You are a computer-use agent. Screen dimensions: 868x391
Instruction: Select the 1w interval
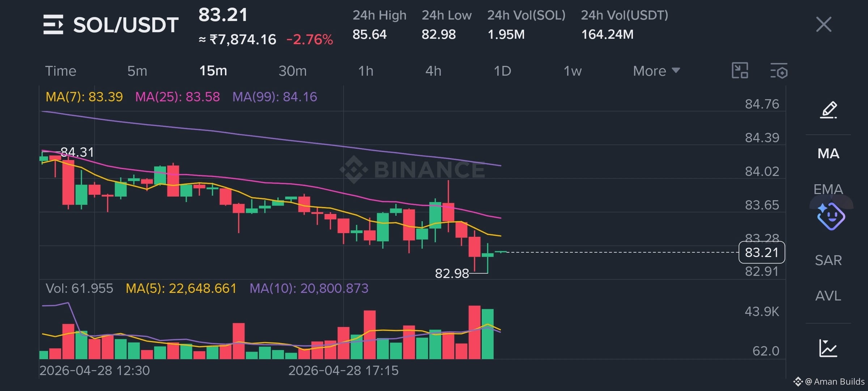(x=573, y=71)
